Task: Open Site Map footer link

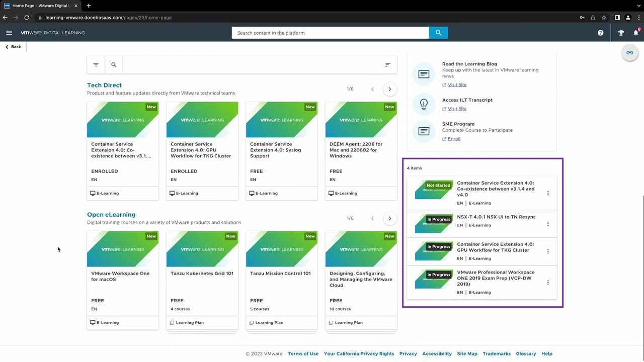Action: point(467,353)
